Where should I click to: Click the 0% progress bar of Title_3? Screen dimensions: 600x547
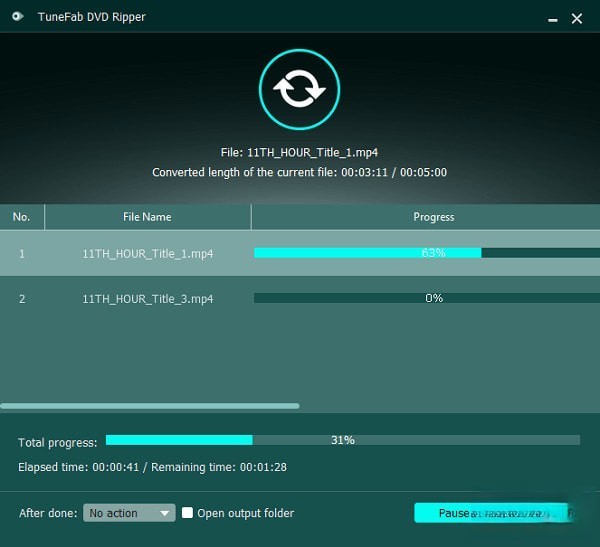tap(427, 298)
